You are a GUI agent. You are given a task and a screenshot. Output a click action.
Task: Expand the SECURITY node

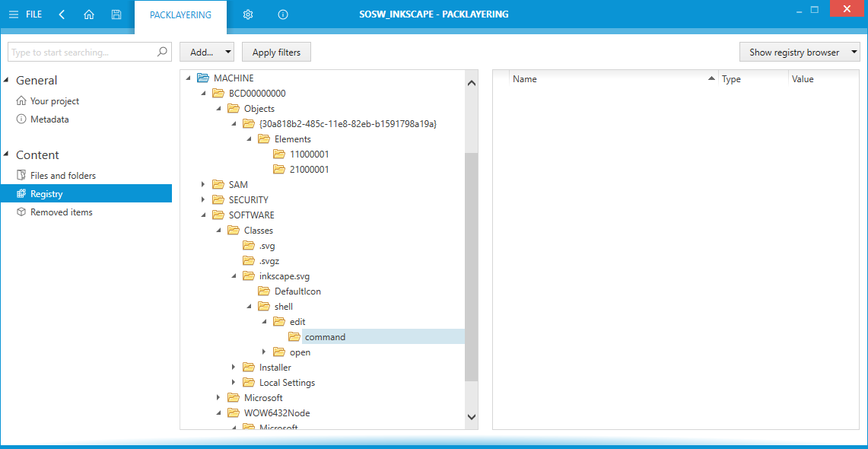point(203,199)
